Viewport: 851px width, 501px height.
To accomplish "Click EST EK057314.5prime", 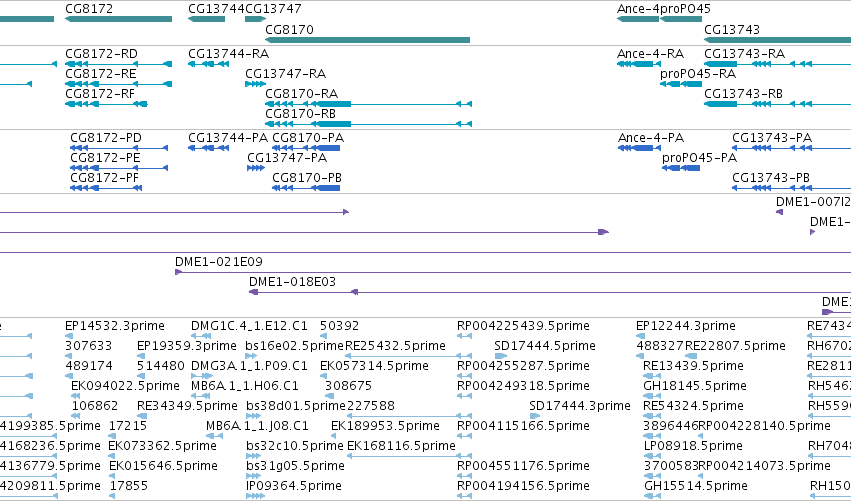I will [x=374, y=366].
